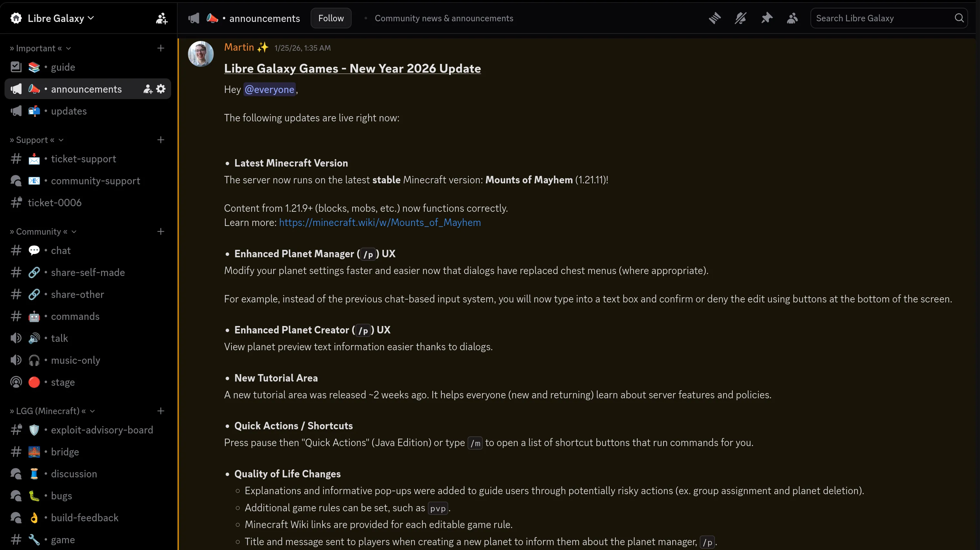Toggle notification settings bell in the header
The image size is (980, 550).
[740, 18]
